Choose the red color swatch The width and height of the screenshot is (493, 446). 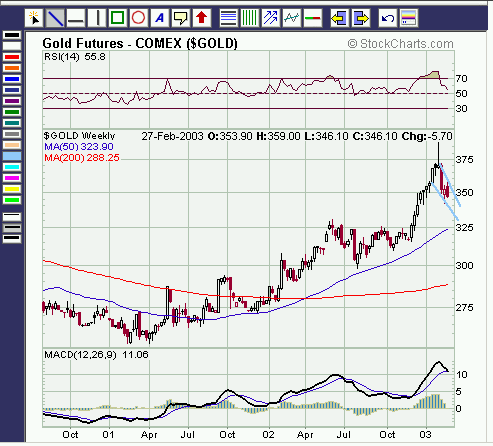click(x=12, y=57)
